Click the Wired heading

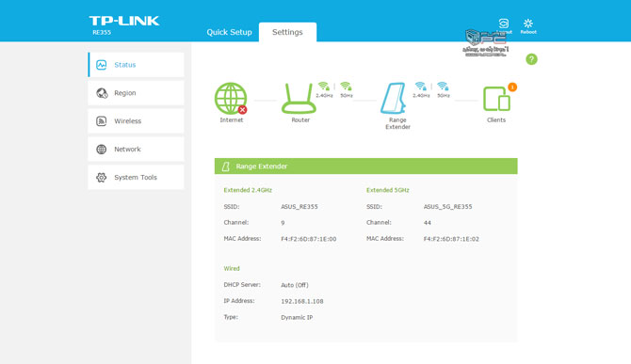point(232,268)
